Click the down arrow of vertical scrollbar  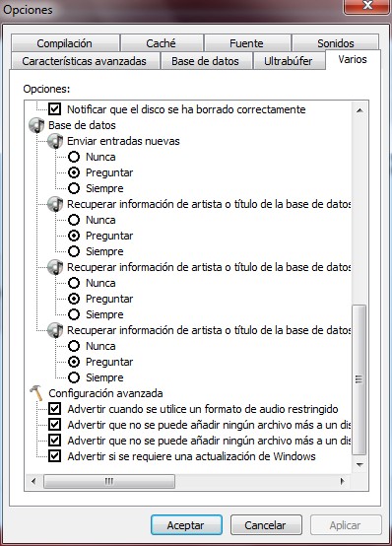359,465
